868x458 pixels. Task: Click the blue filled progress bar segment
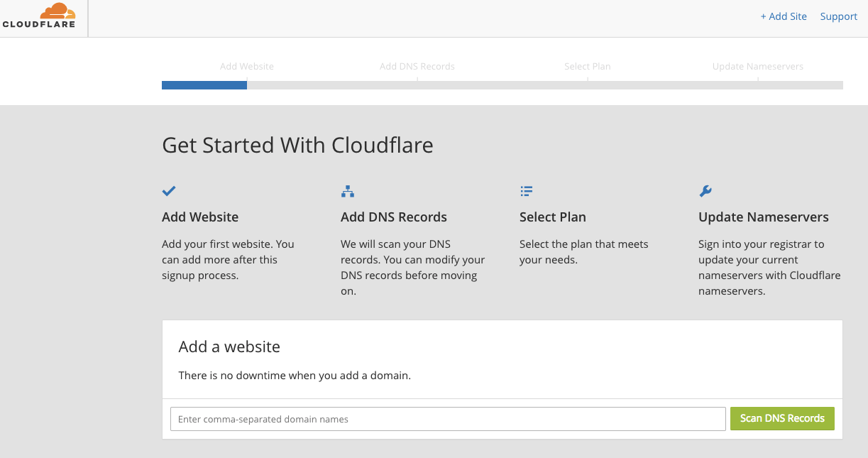(x=204, y=85)
